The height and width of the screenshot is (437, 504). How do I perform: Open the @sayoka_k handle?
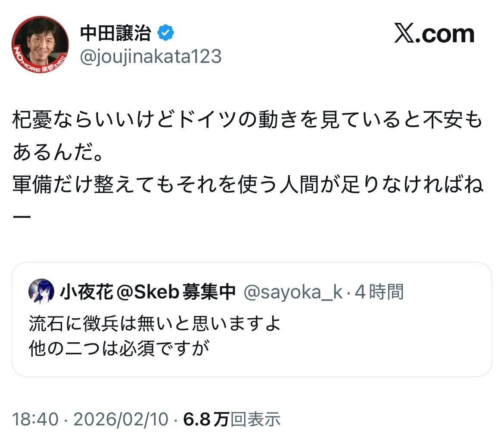pos(293,292)
